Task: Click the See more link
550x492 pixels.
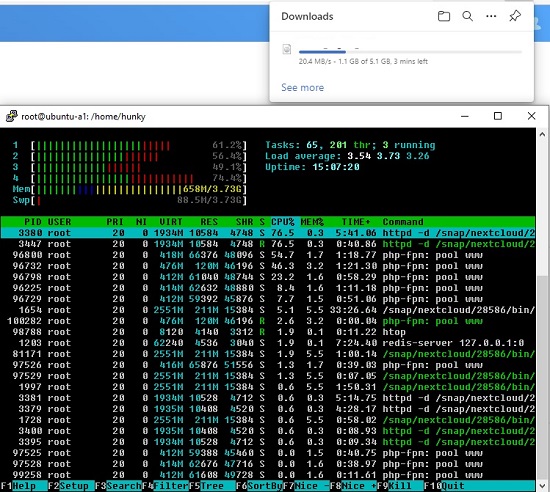Action: (302, 87)
